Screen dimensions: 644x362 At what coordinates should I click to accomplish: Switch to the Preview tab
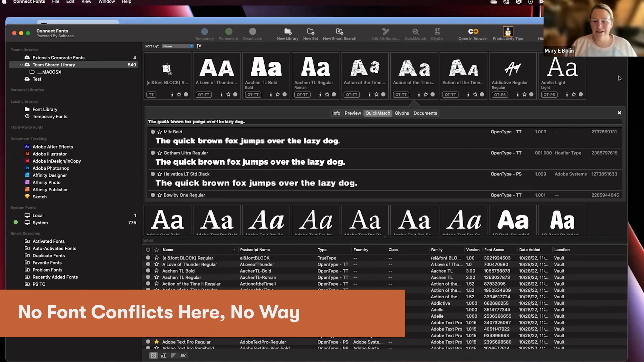click(x=353, y=113)
